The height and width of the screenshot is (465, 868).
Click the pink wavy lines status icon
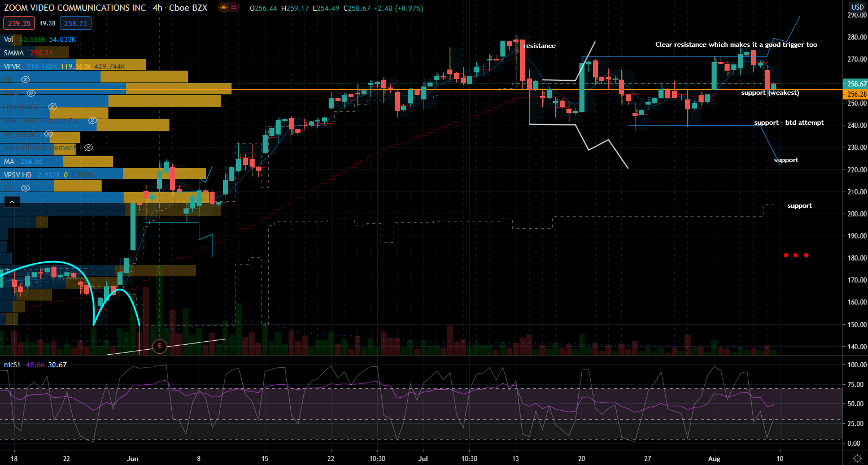(234, 8)
